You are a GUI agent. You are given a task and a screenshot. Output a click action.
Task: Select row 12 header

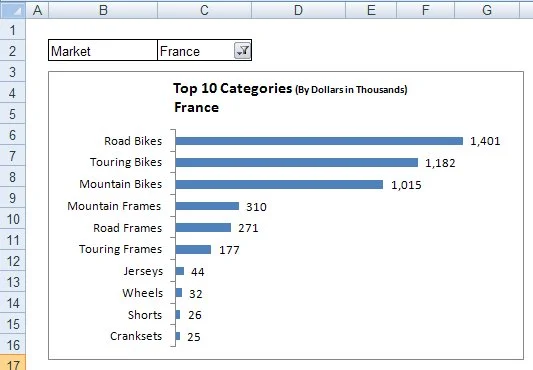click(x=13, y=261)
